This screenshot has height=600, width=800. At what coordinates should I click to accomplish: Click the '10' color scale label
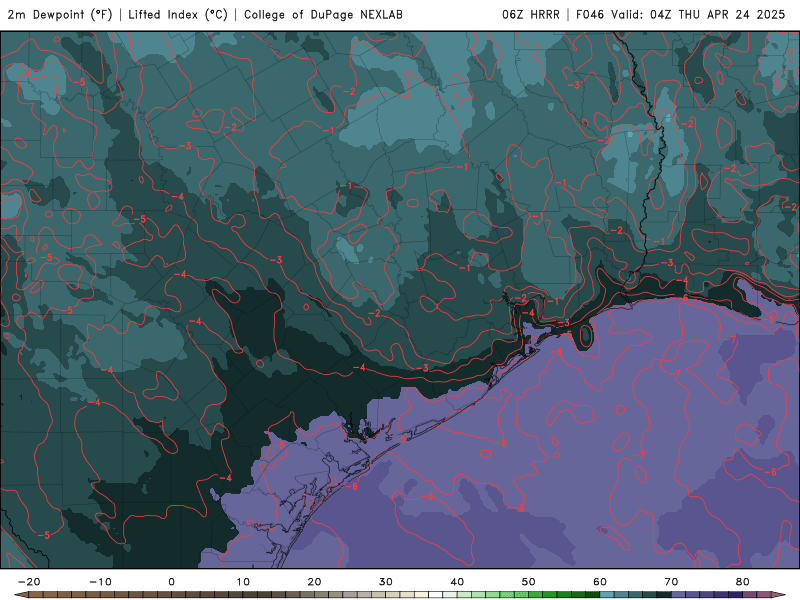(243, 582)
